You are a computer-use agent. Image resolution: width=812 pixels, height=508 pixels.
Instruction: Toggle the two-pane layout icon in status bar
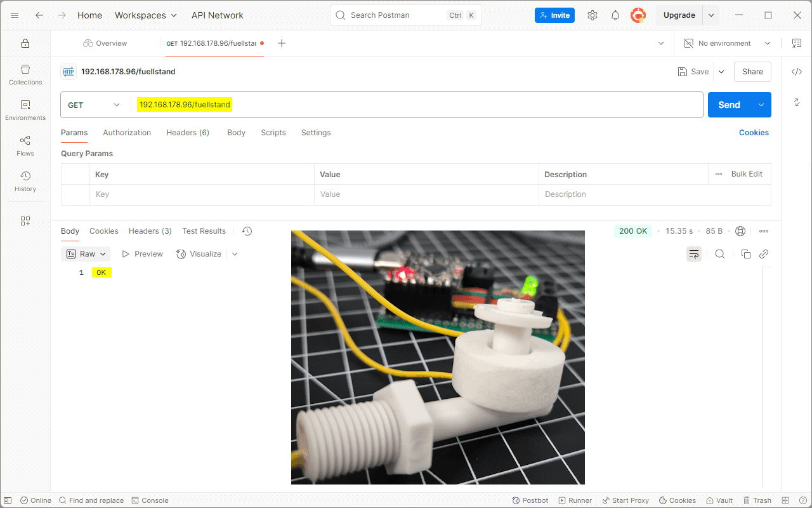point(785,500)
